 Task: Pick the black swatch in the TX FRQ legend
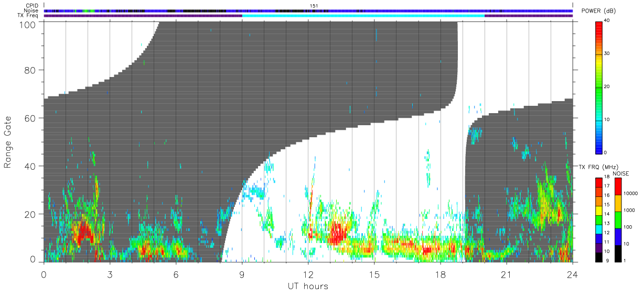click(x=598, y=257)
